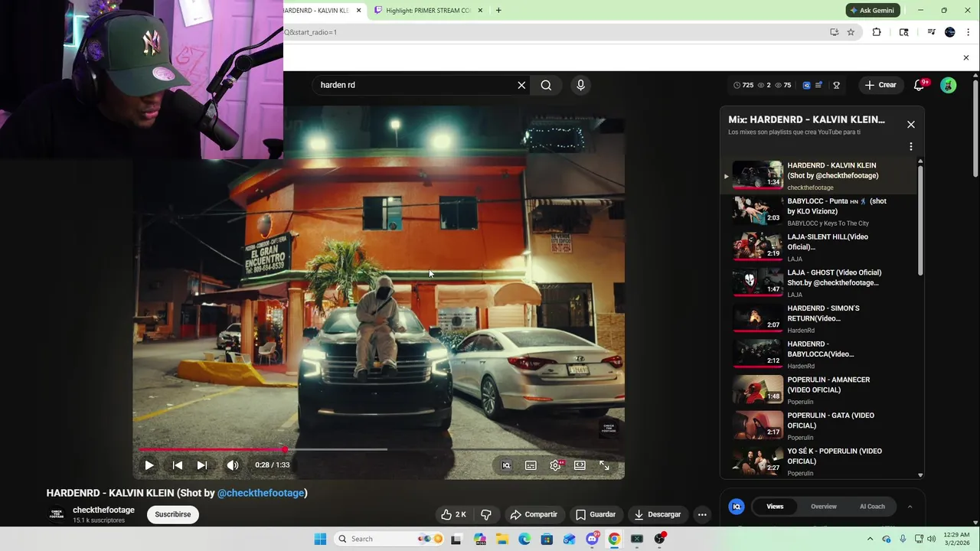The height and width of the screenshot is (551, 980).
Task: Click the Windows taskbar Search box
Action: point(390,539)
